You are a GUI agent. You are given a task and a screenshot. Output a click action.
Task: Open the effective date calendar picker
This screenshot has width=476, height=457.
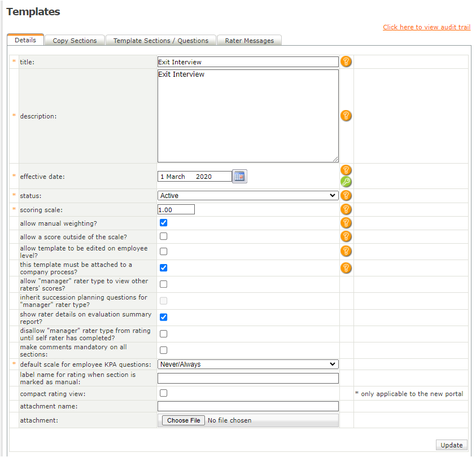(239, 177)
